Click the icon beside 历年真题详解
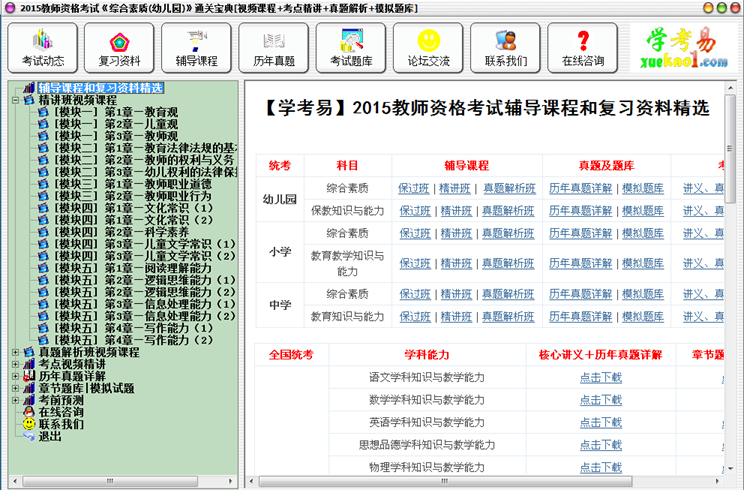The width and height of the screenshot is (744, 490). (x=29, y=376)
